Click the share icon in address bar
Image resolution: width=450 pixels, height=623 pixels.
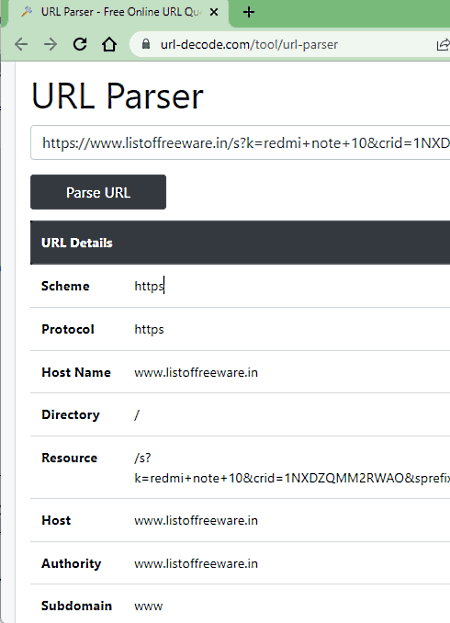(x=443, y=44)
